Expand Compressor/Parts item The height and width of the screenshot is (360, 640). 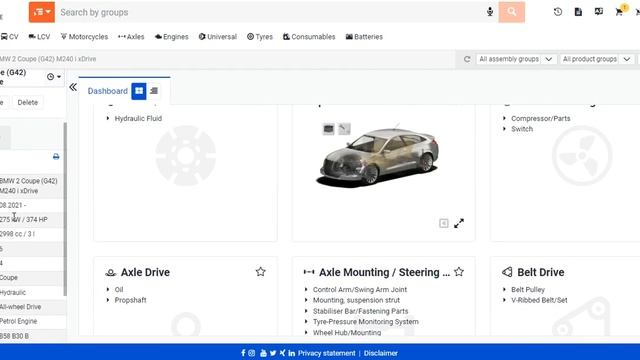coord(540,118)
